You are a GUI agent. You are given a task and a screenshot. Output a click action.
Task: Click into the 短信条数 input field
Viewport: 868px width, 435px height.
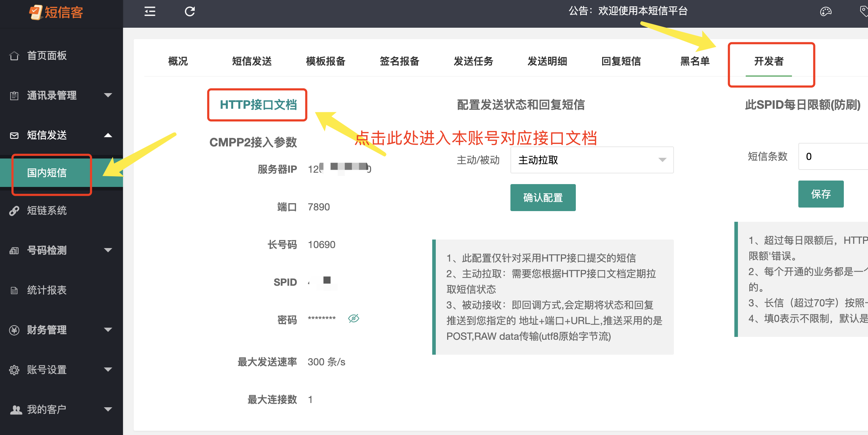click(833, 156)
